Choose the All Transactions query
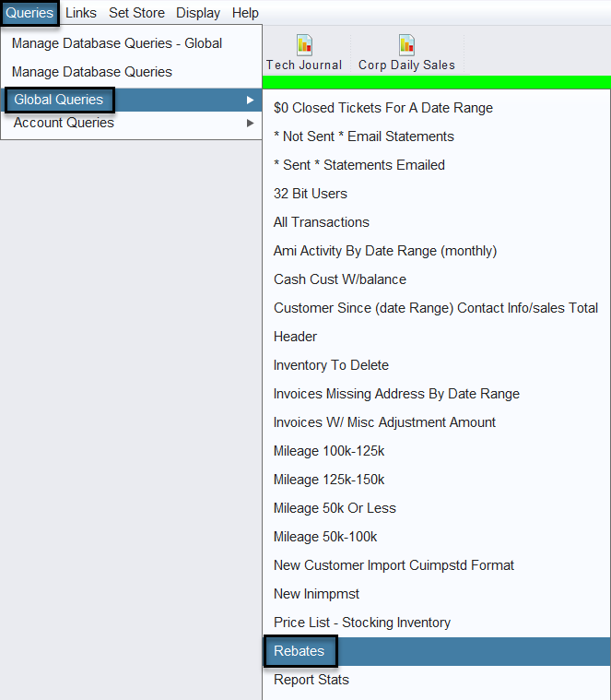The height and width of the screenshot is (700, 611). (322, 222)
